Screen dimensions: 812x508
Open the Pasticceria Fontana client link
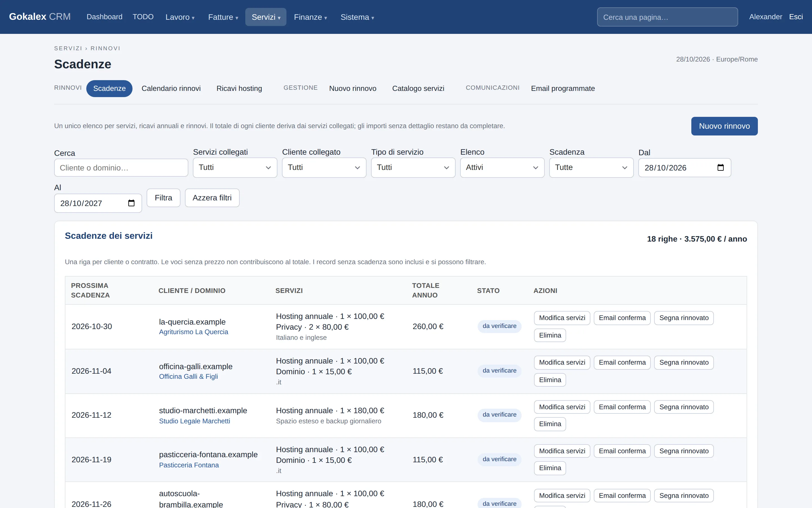(x=189, y=465)
